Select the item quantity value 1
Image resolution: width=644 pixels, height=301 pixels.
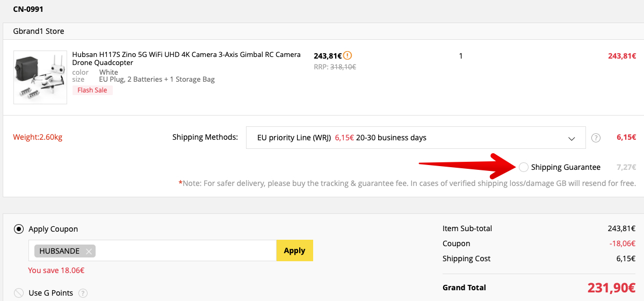[461, 56]
